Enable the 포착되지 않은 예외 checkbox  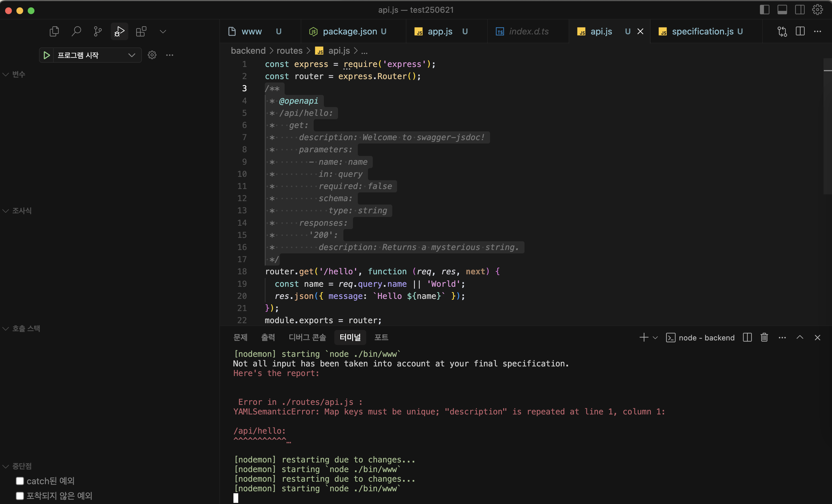[20, 496]
